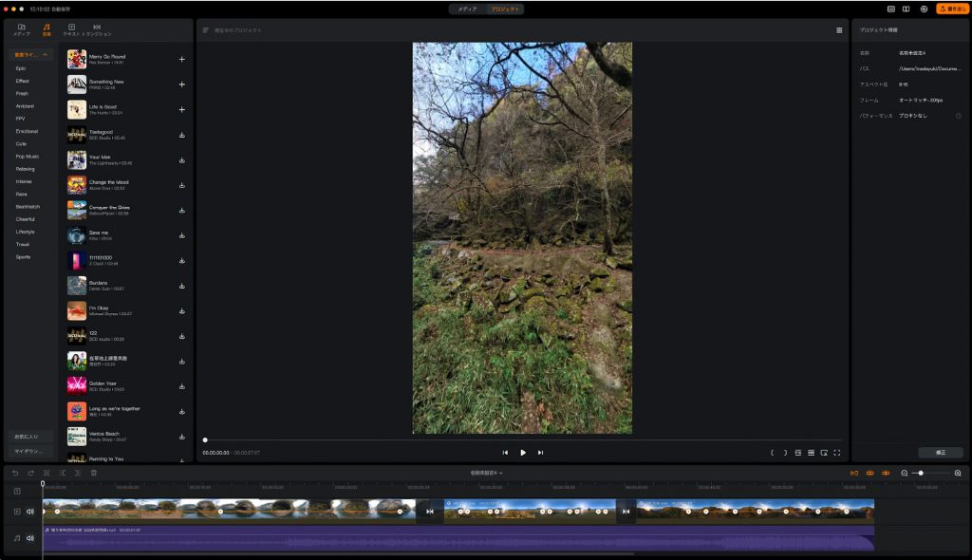Click the orange 書き出し export button

pos(952,9)
